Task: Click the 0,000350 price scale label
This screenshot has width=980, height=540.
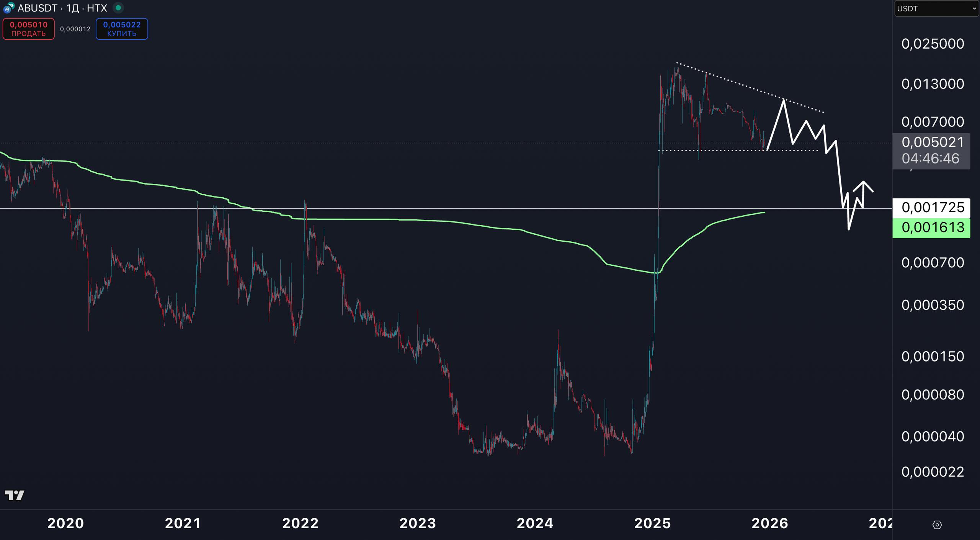Action: tap(933, 305)
